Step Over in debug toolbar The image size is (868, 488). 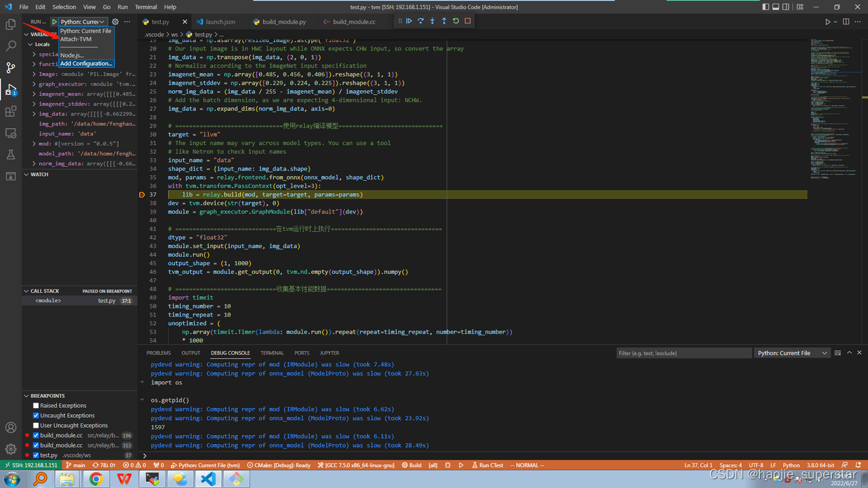coord(420,21)
